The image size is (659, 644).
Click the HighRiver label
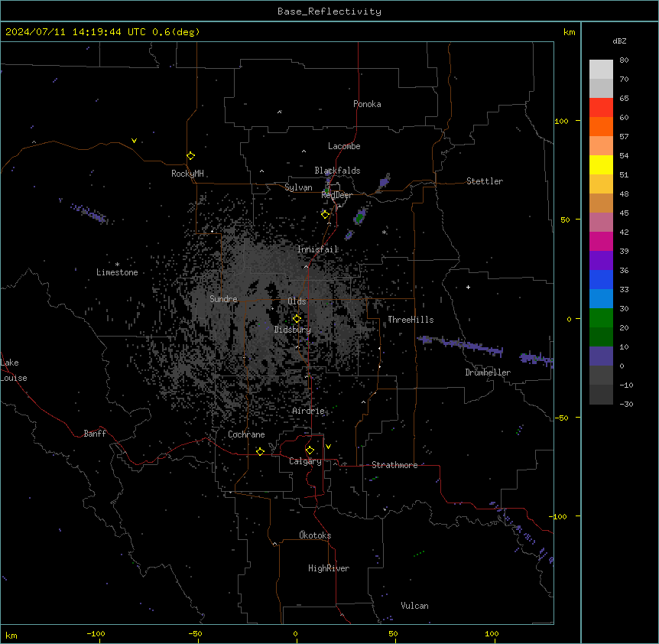click(x=329, y=568)
